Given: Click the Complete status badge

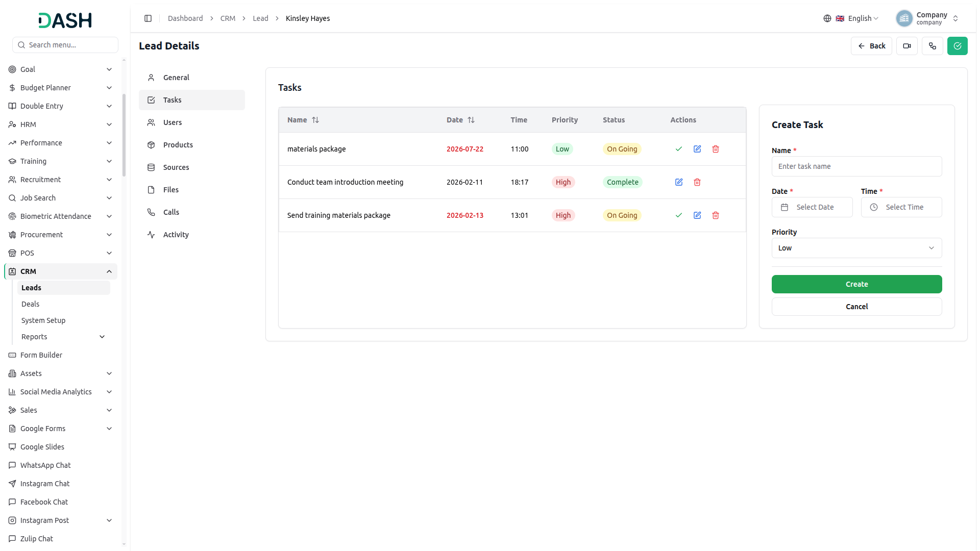Looking at the screenshot, I should 622,182.
